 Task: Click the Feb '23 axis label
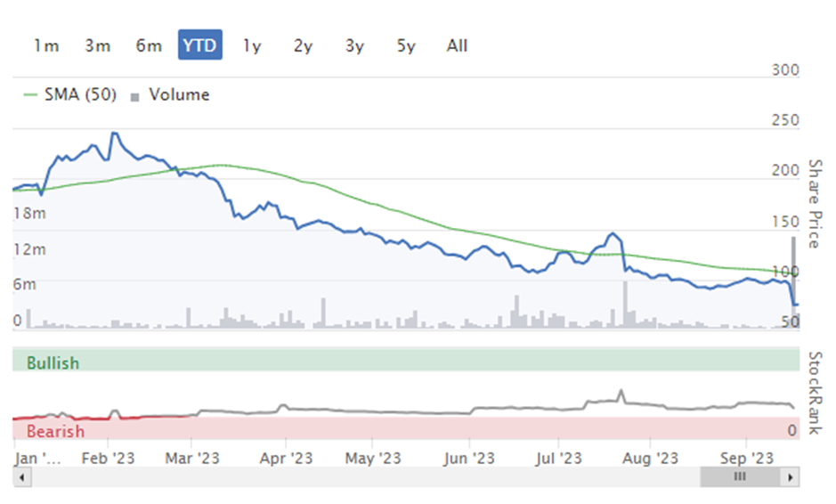108,458
